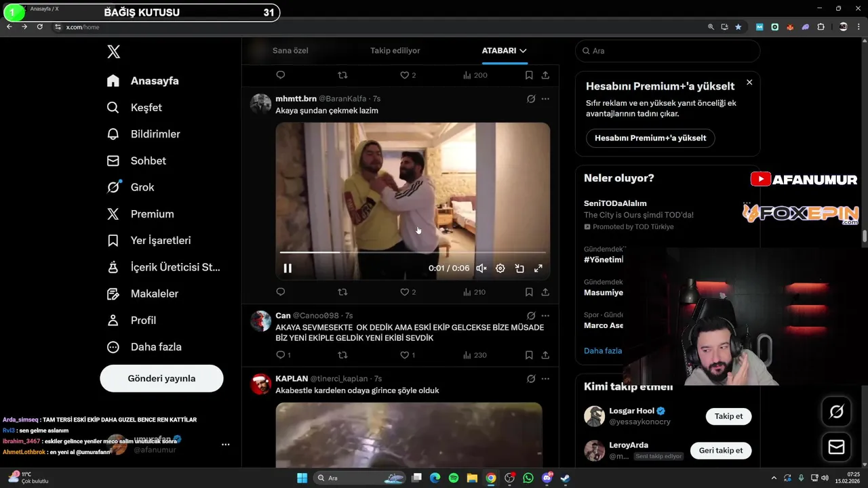Open Grok icon on KAPLAN's post
868x488 pixels.
(x=531, y=379)
